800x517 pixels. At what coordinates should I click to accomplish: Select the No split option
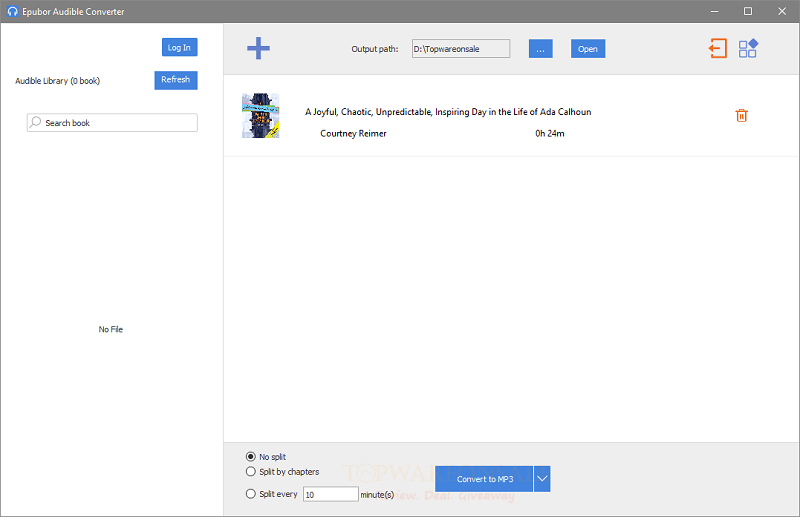pos(251,456)
